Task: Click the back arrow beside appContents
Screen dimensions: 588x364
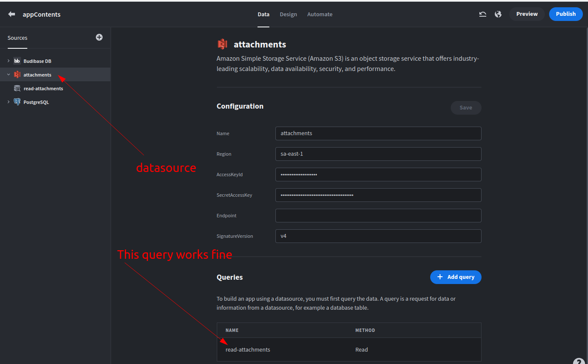Action: click(x=11, y=14)
